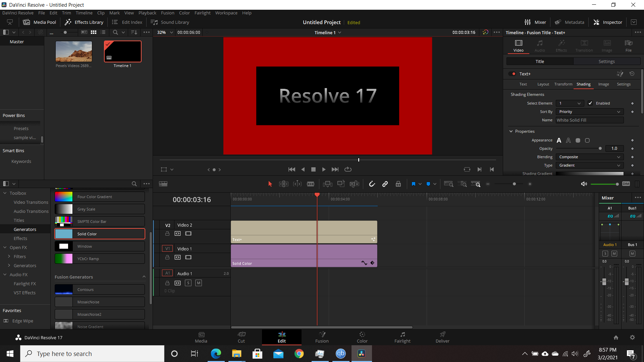Open the Playback menu

147,13
